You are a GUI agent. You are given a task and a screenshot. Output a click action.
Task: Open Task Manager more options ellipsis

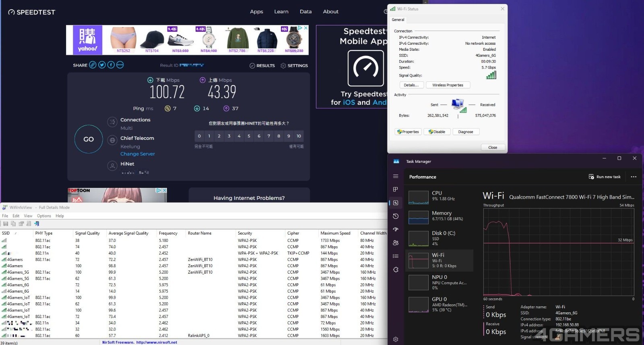634,177
